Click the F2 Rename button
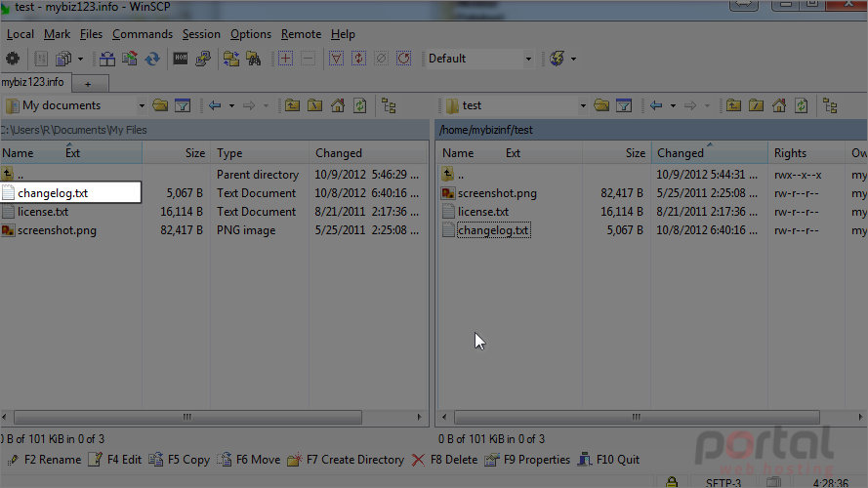Image resolution: width=868 pixels, height=488 pixels. click(44, 460)
